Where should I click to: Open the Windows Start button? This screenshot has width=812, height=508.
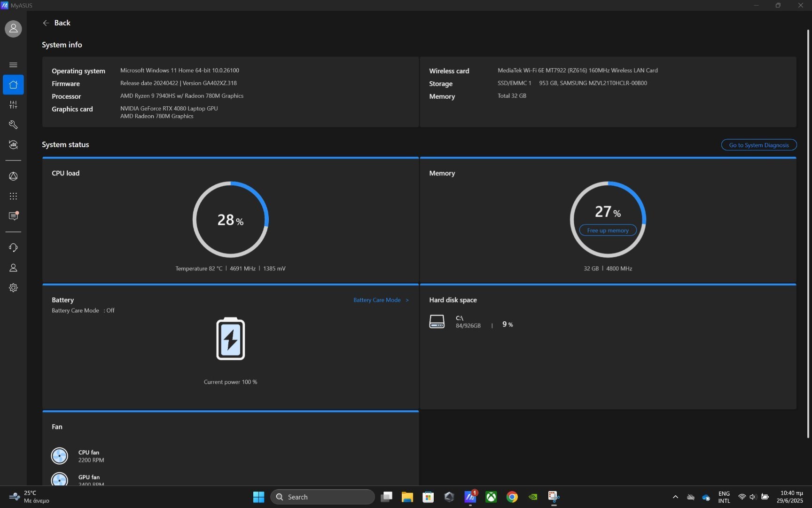(258, 497)
